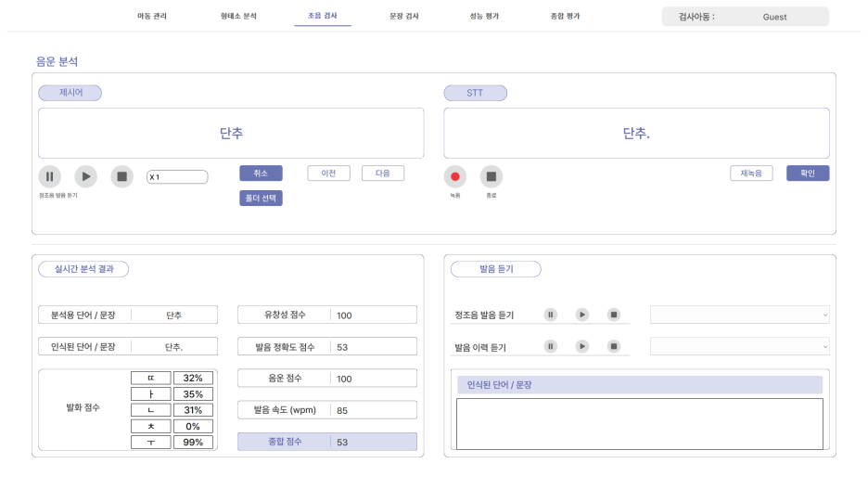Click the 음운 분석 heading
The image size is (868, 489).
[x=57, y=61]
